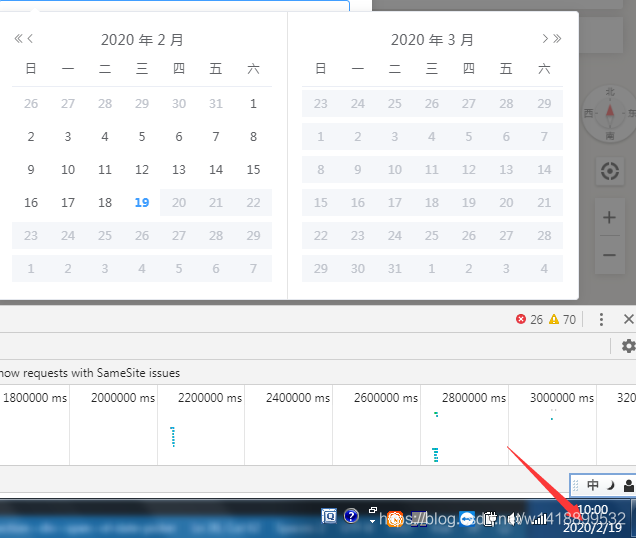The image size is (636, 538).
Task: Click disabled February 29 in left calendar
Action: pyautogui.click(x=253, y=236)
